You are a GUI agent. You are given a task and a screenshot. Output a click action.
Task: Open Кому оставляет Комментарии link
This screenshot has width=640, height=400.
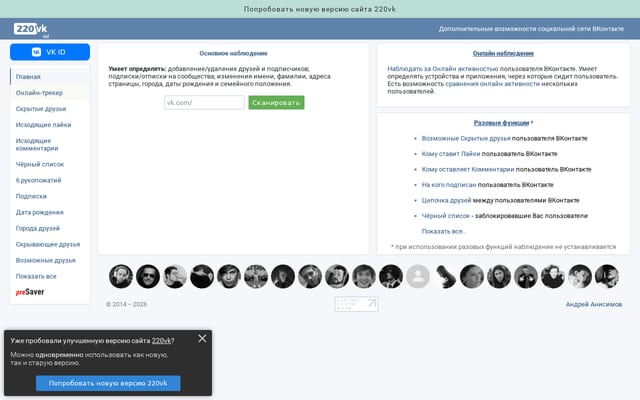click(468, 169)
